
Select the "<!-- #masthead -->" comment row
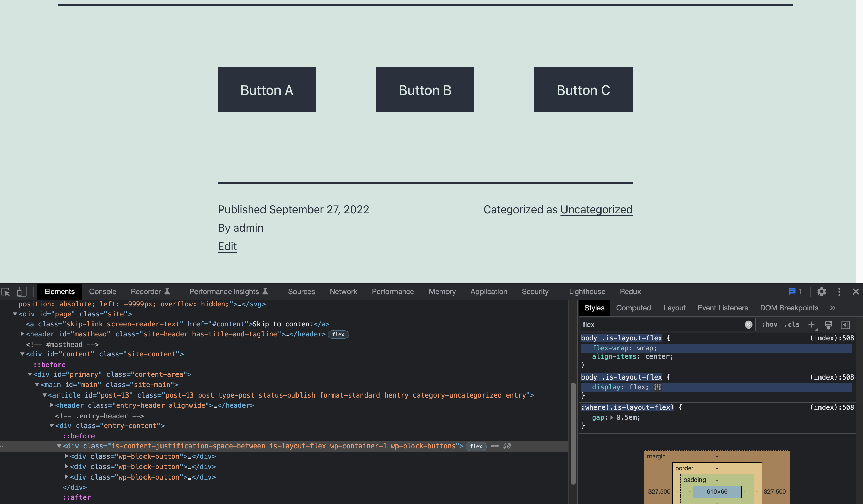coord(62,345)
